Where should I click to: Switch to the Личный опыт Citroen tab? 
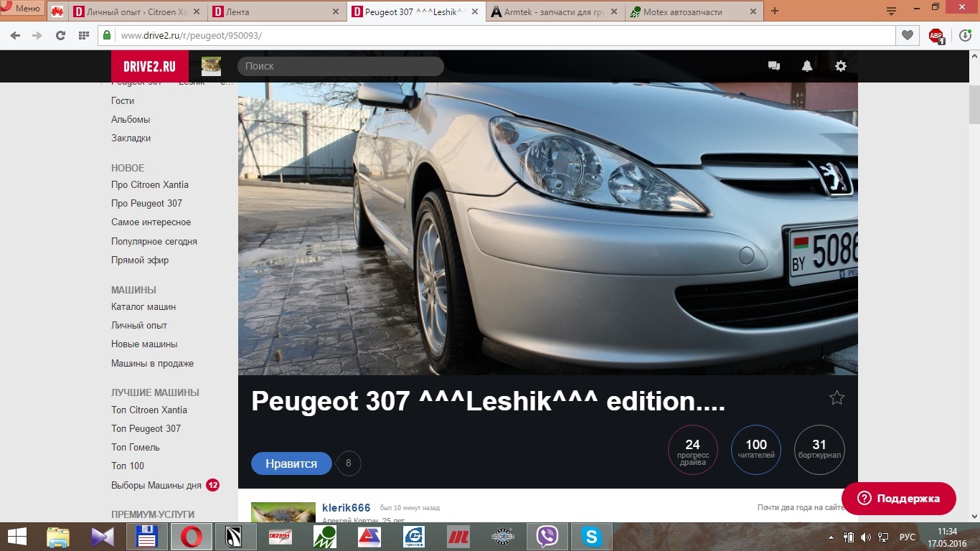(138, 11)
